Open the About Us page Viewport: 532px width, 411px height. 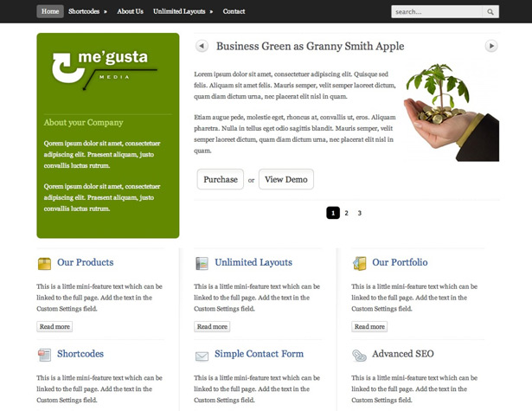131,11
